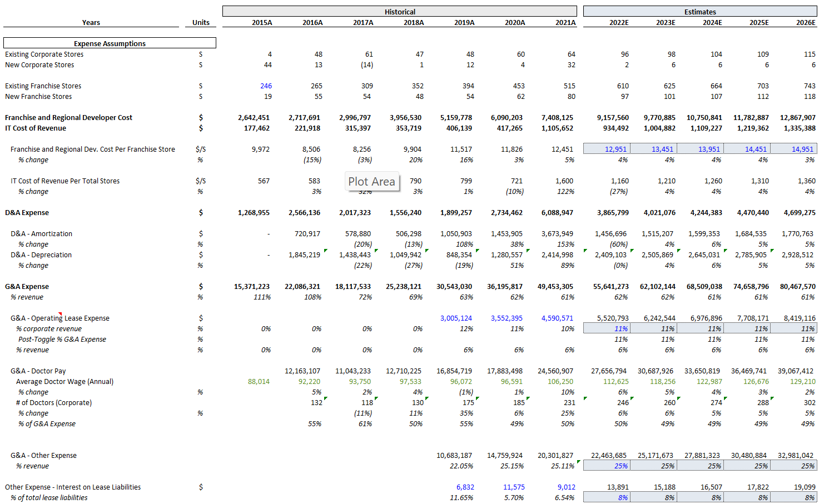Viewport: 819px width, 504px height.
Task: Select the blue 9,012 interest cell
Action: [x=566, y=487]
